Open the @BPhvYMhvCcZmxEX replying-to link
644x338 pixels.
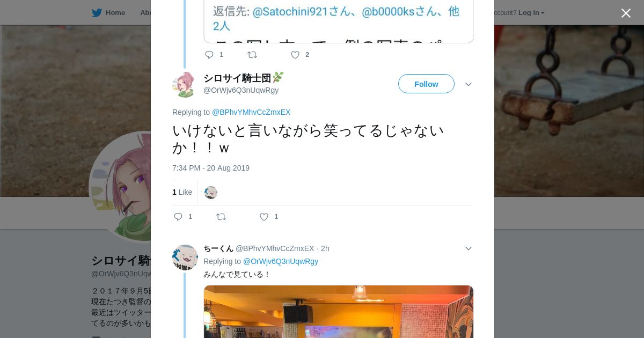(x=251, y=112)
